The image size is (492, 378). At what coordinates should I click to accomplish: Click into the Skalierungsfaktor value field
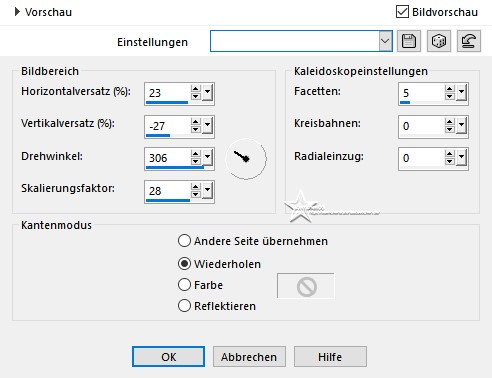tap(168, 191)
